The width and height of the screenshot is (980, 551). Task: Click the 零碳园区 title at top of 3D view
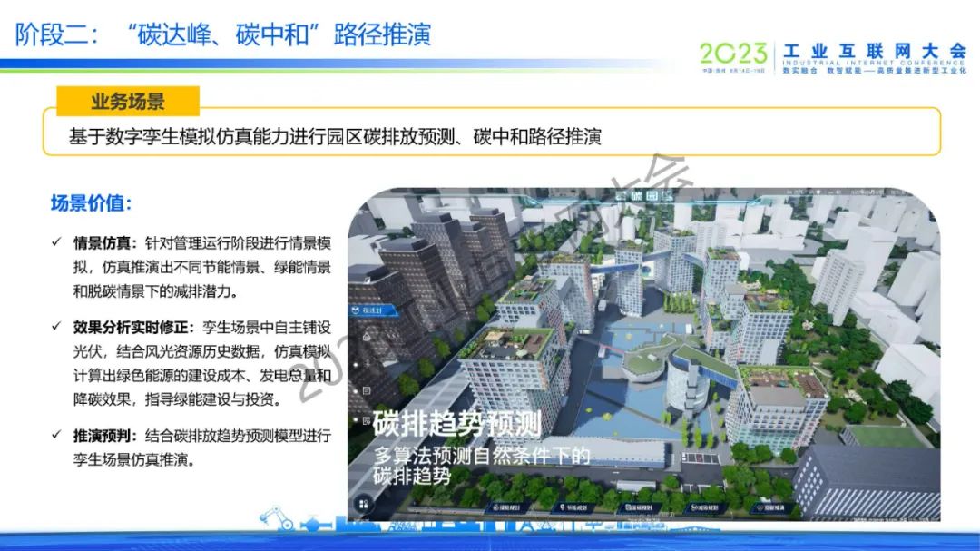click(x=642, y=195)
